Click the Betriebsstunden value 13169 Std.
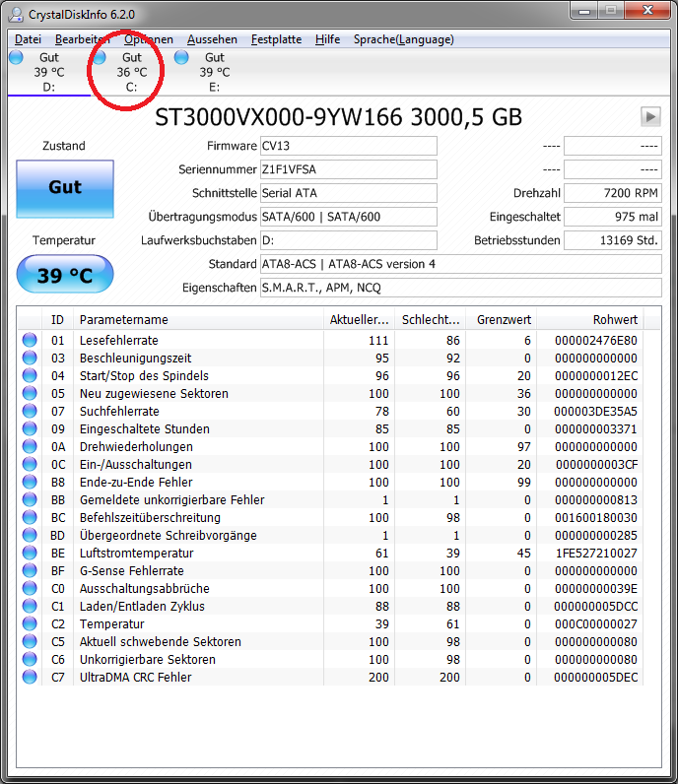The height and width of the screenshot is (784, 678). coord(612,240)
